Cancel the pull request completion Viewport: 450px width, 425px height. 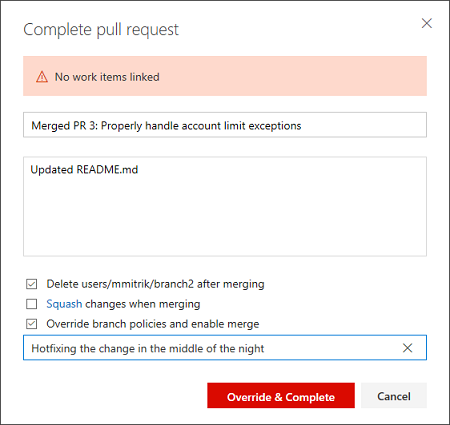pyautogui.click(x=394, y=395)
